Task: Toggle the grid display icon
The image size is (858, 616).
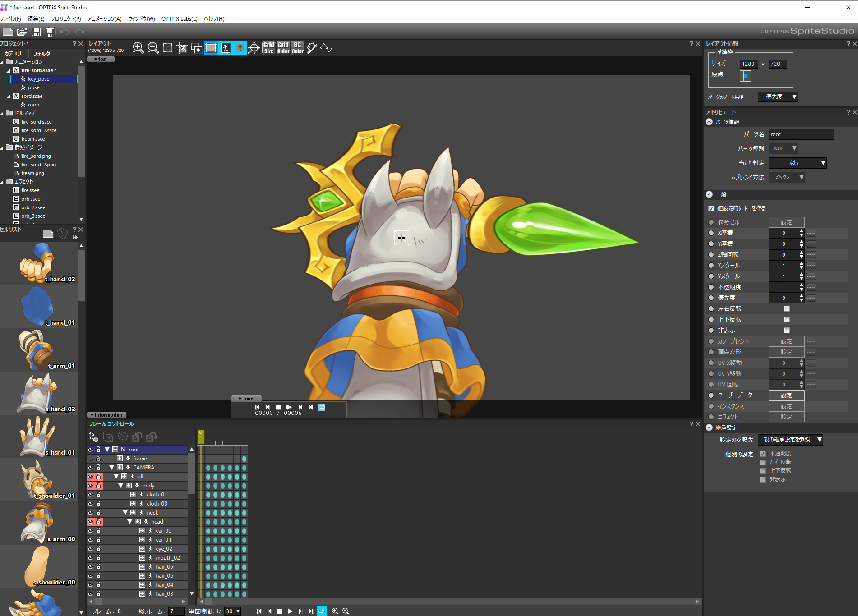Action: (x=167, y=48)
